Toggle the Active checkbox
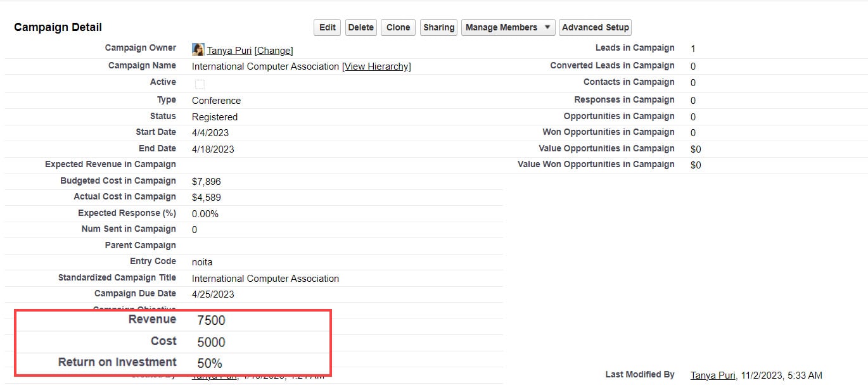Viewport: 868px width, 385px height. 199,84
